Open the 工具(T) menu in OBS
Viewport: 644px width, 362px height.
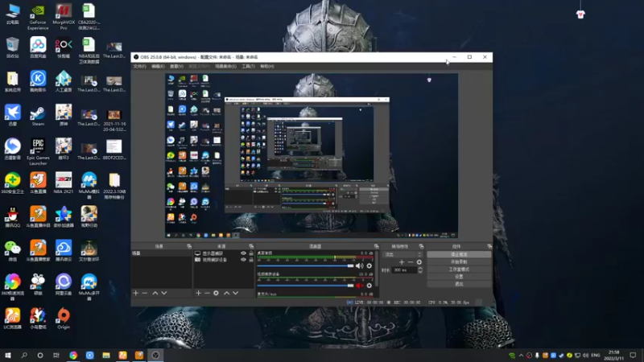pos(248,66)
